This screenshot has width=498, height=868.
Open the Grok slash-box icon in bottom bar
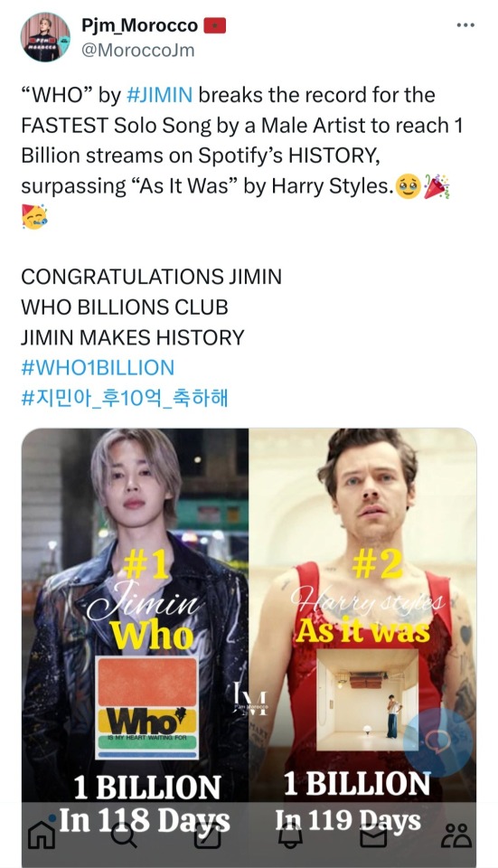pyautogui.click(x=209, y=835)
